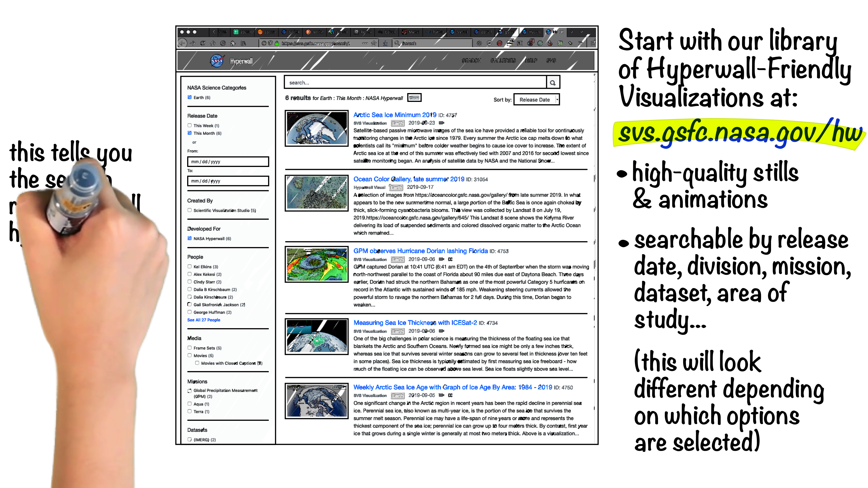The image size is (868, 488).
Task: Click the browser URL address bar
Action: (318, 43)
